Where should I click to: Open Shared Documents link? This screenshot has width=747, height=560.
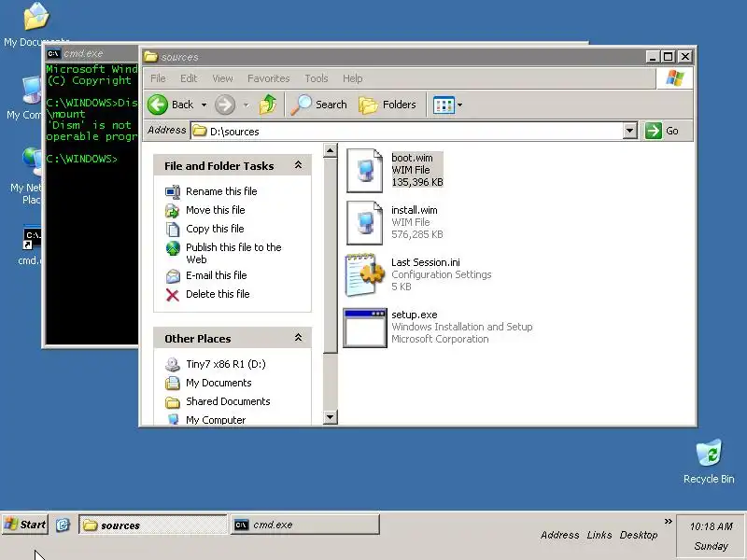(x=228, y=401)
